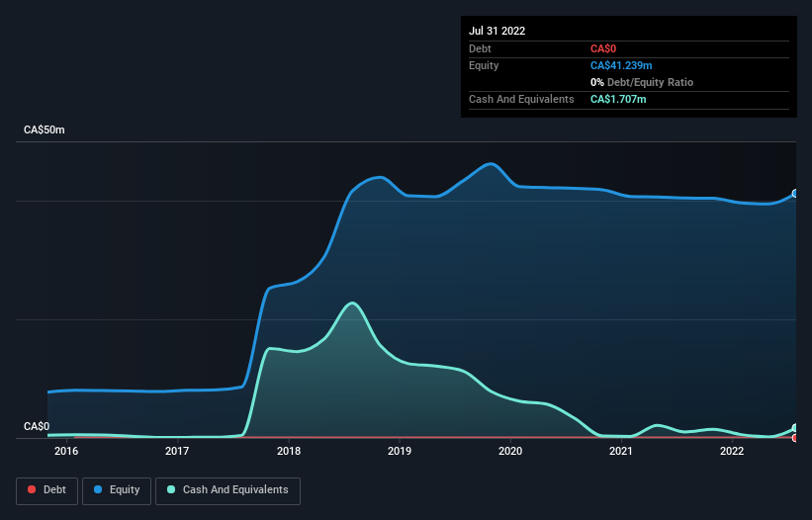Screen dimensions: 812x520
Task: Click the teal Cash endpoint marker
Action: click(x=795, y=428)
